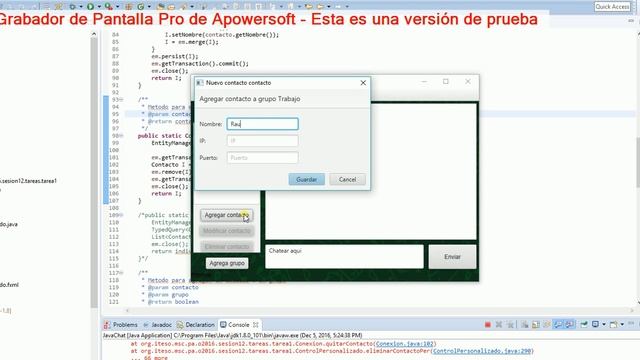Screen dimensions: 640x360
Task: Focus the Puerto text field
Action: (x=262, y=158)
